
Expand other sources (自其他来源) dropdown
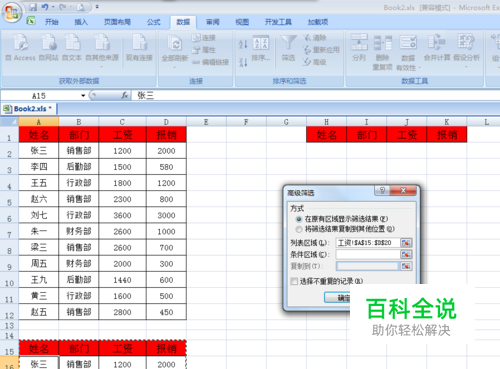click(102, 67)
